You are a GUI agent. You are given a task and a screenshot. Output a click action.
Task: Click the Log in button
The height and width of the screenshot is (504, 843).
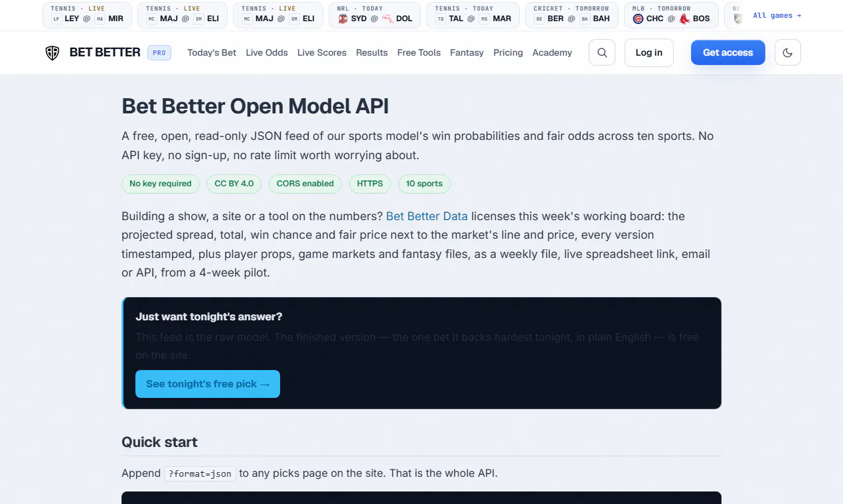(649, 52)
